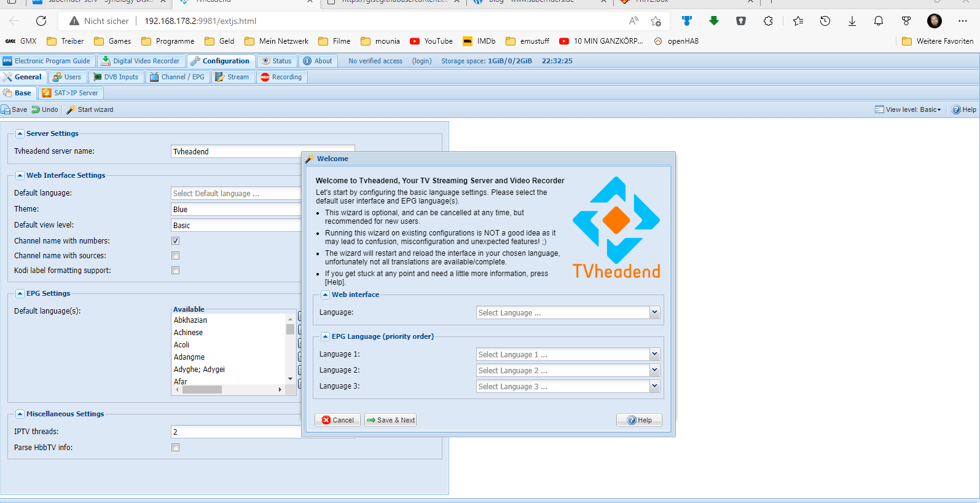980x503 pixels.
Task: Enable Parse HbbTV info checkbox
Action: click(x=176, y=448)
